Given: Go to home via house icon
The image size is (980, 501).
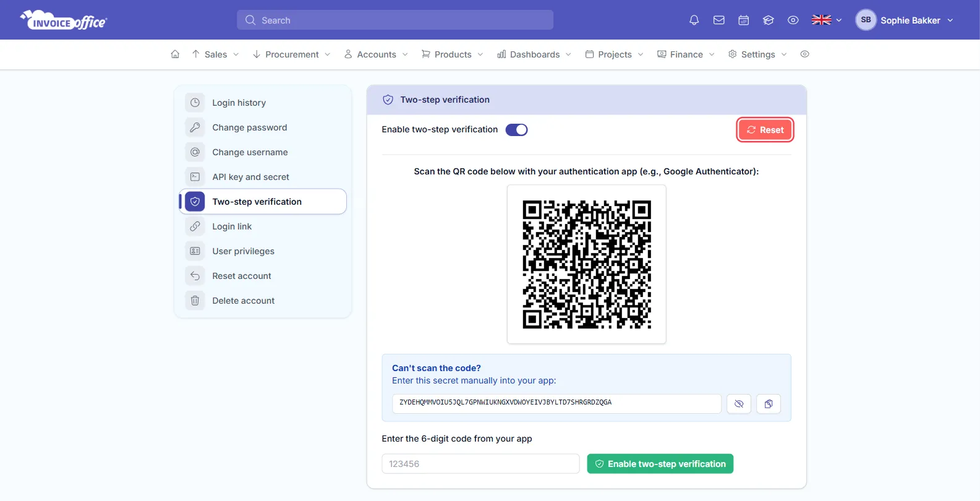Looking at the screenshot, I should click(175, 54).
